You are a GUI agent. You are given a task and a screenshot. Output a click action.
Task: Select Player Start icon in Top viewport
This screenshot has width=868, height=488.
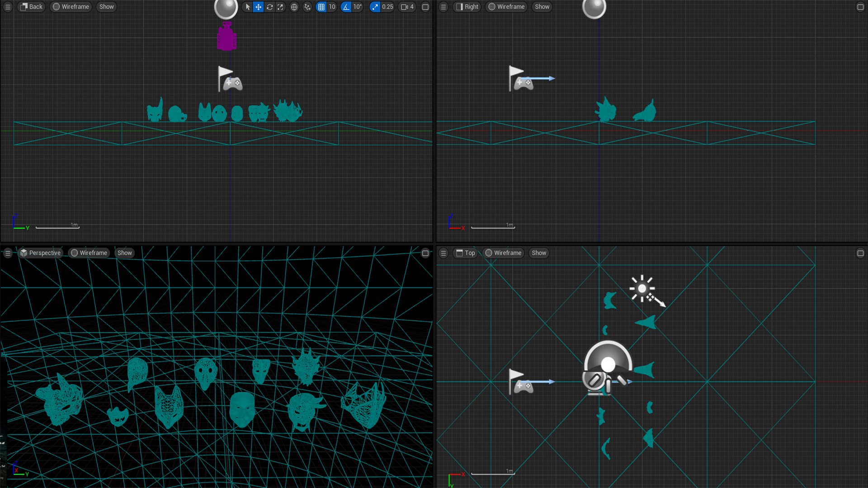[x=521, y=382]
